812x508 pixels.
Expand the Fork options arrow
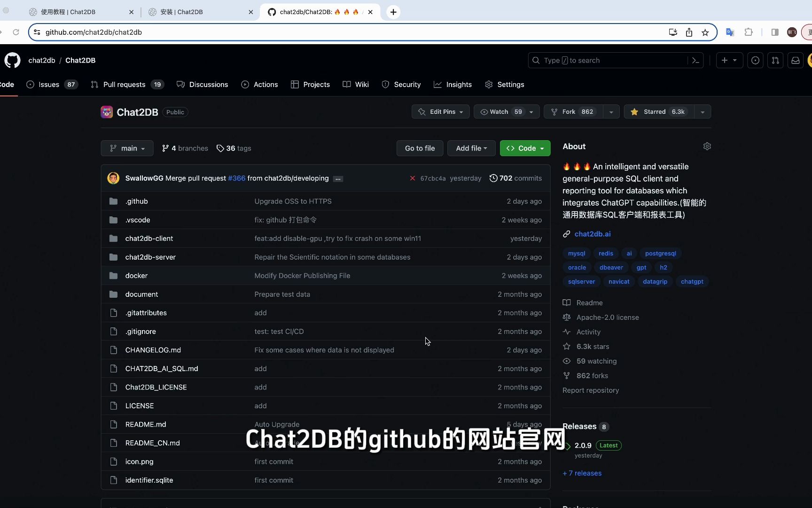[x=611, y=112]
